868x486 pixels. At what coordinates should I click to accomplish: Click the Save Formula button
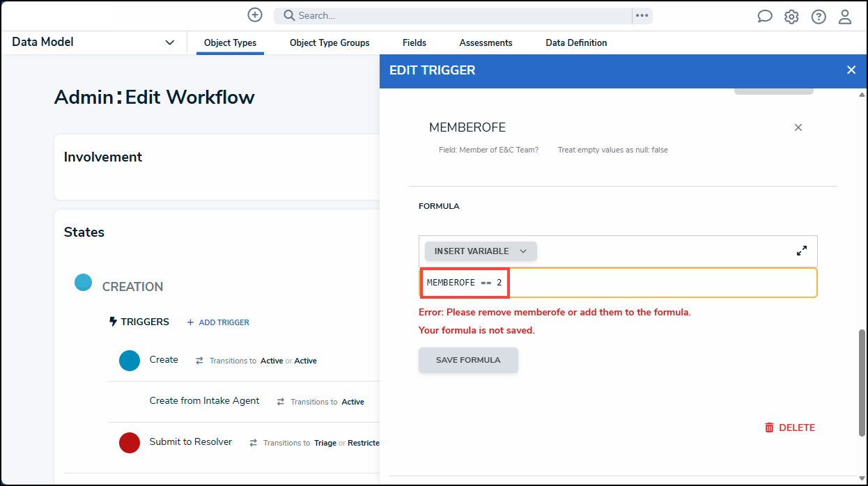click(468, 360)
